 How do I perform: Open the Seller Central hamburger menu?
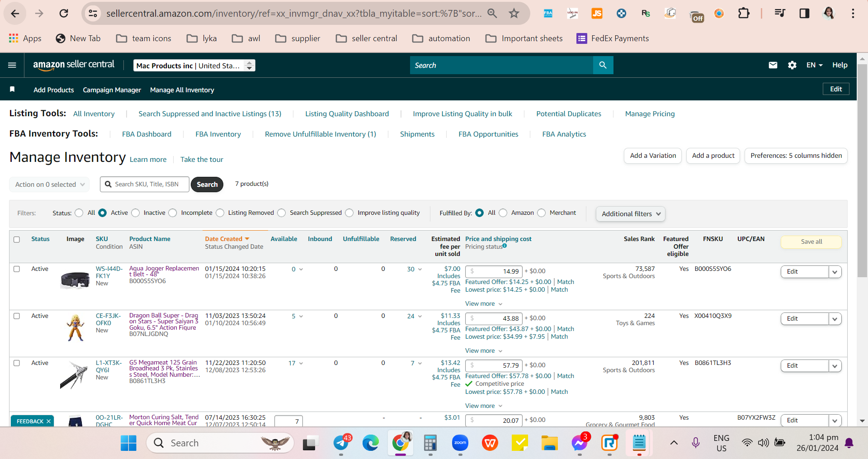tap(12, 65)
